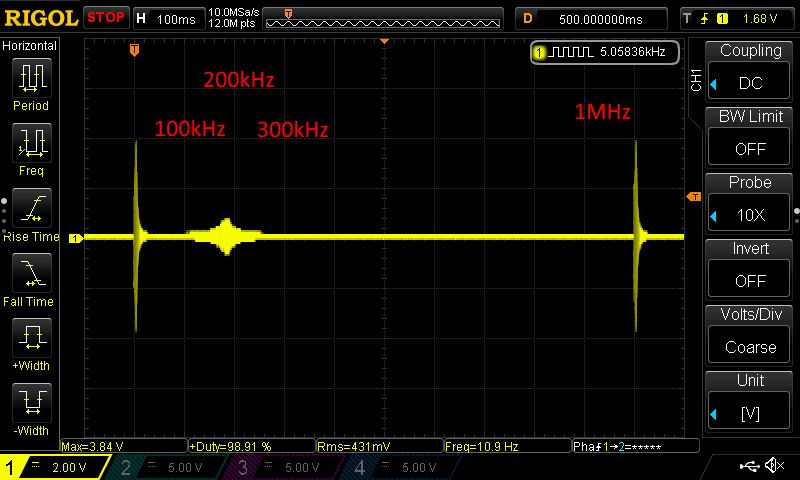Toggle the speaker mute icon
Screen dimensions: 800x480
pos(775,465)
